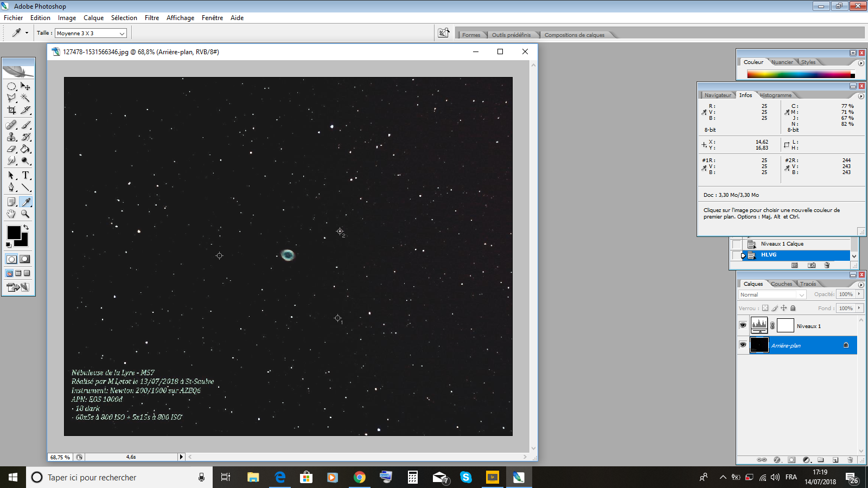Screen dimensions: 868x488
Task: Select the History Brush tool
Action: 25,137
